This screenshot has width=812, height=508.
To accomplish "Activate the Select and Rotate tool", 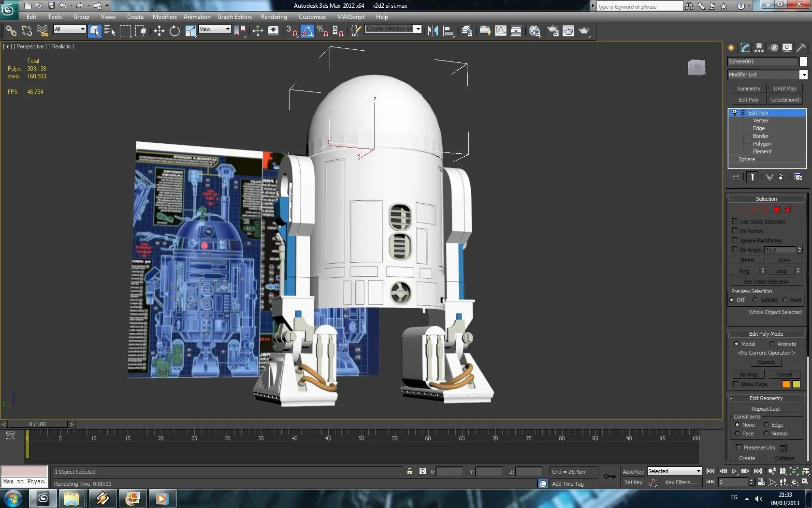I will [x=174, y=31].
